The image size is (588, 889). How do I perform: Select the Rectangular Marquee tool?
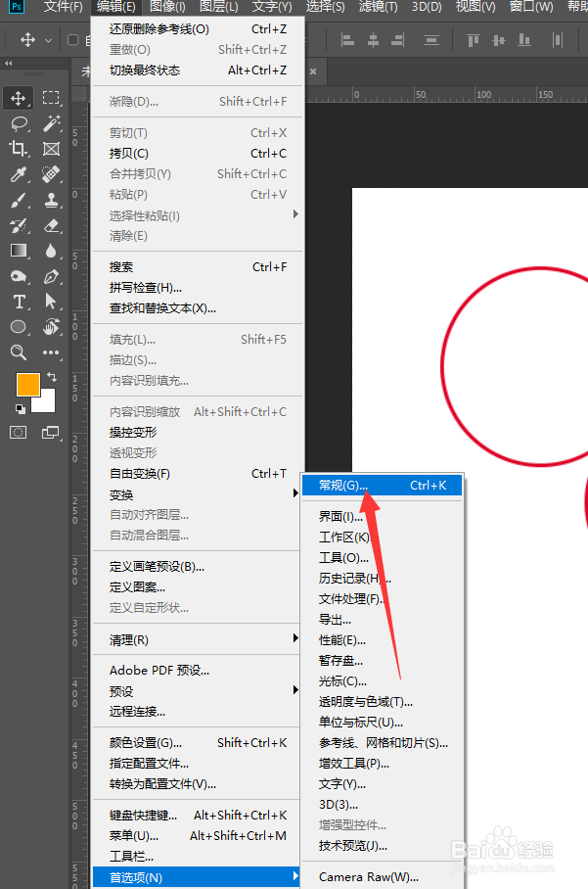coord(51,98)
